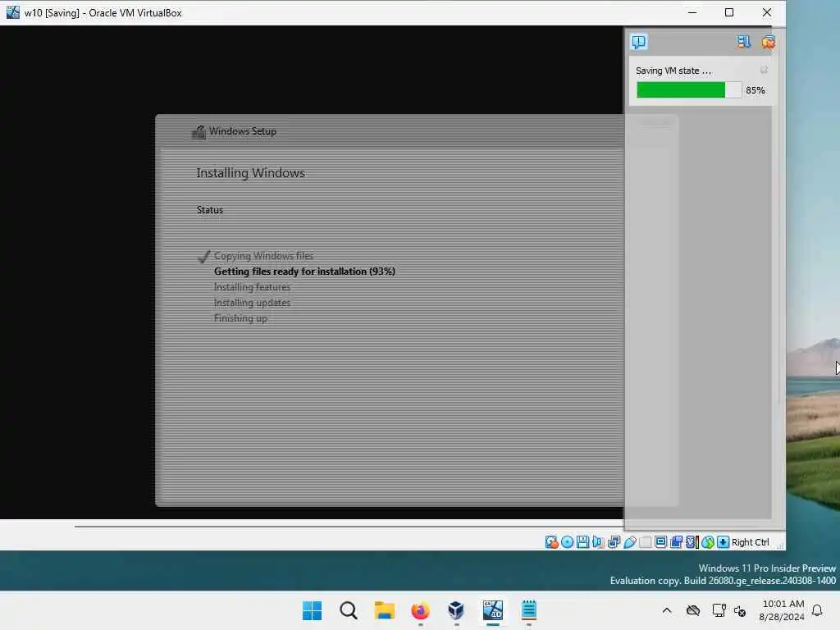Open the Windows Start menu

(x=312, y=610)
